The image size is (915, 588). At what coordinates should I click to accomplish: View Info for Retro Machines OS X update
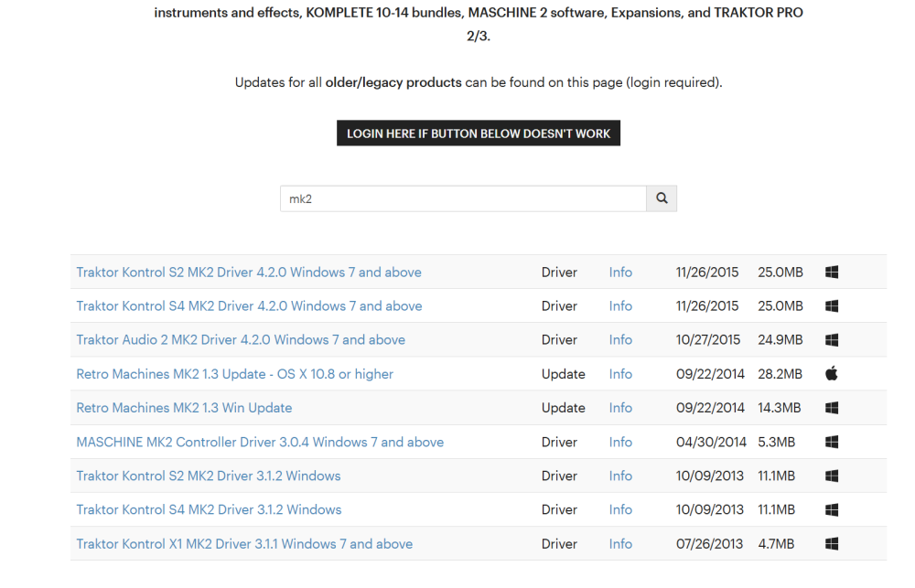click(620, 374)
